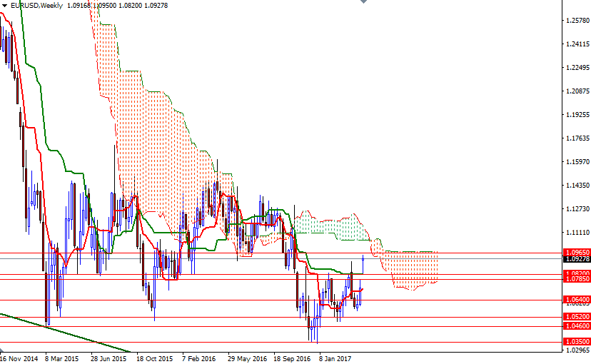Select the 1.05200 red price level label
591x364 pixels.
(x=577, y=316)
